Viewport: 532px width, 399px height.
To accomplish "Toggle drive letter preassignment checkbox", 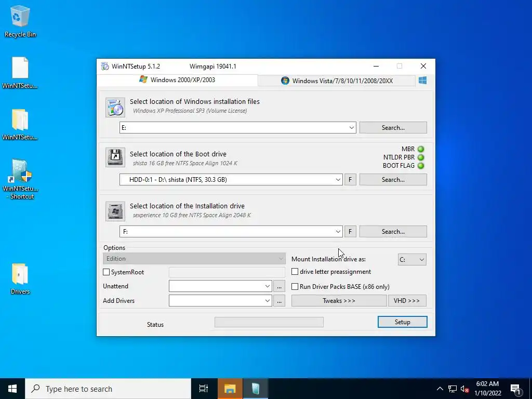I will pyautogui.click(x=295, y=271).
